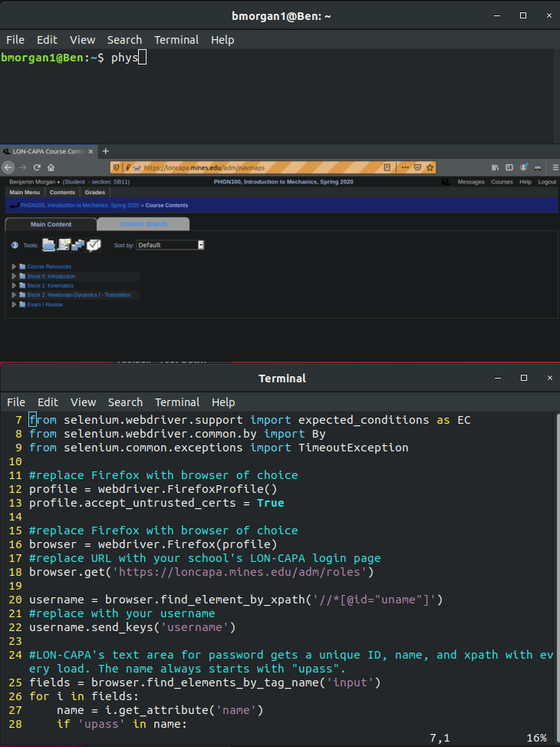Image resolution: width=560 pixels, height=747 pixels.
Task: Click the checkmark Tools icon
Action: click(x=94, y=244)
